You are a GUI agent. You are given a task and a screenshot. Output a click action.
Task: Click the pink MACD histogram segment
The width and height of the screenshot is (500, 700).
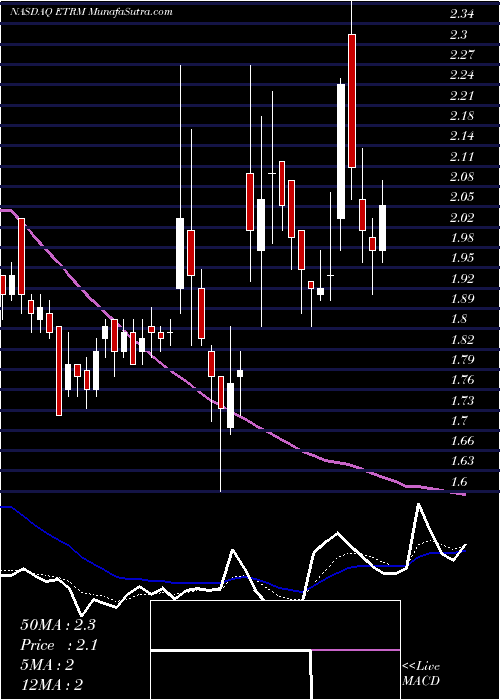tap(355, 650)
